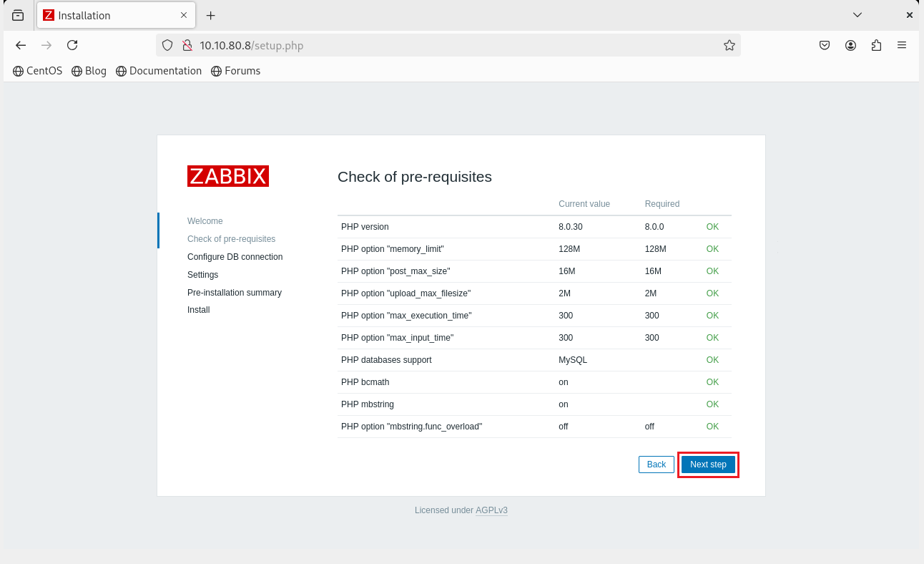Screen dimensions: 924x564
Task: Click OK status in PHP version row
Action: click(x=712, y=227)
